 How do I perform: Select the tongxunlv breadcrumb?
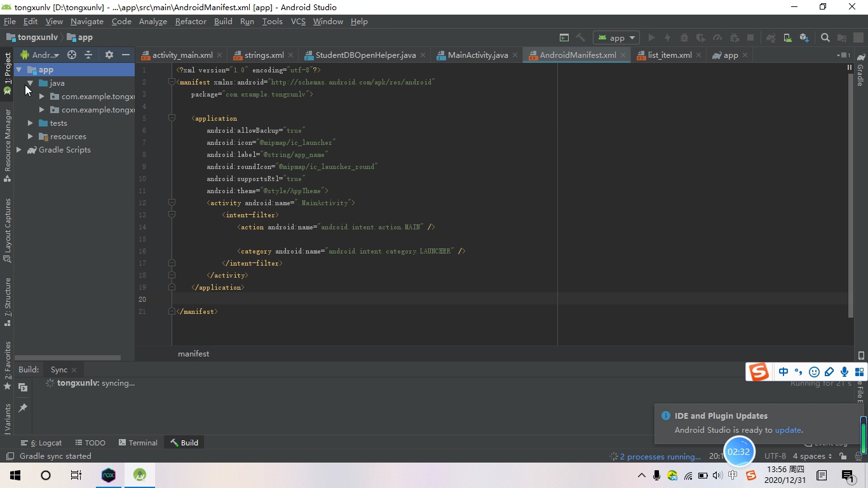click(32, 37)
